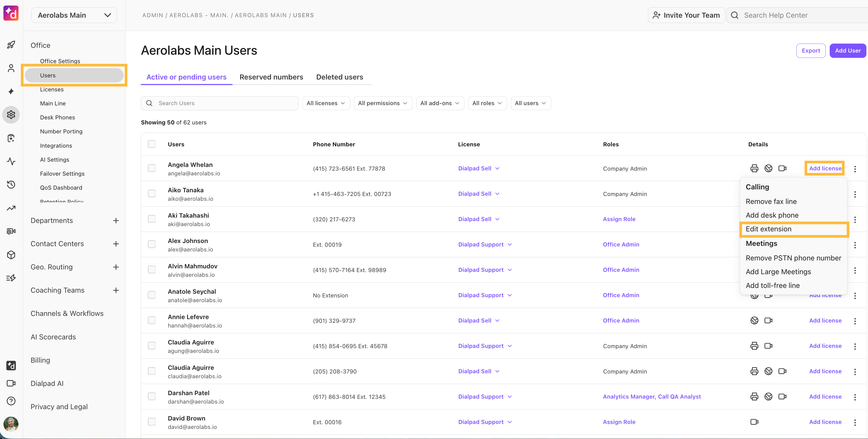Open the cube box icon in sidebar
Image resolution: width=868 pixels, height=439 pixels.
[x=11, y=255]
